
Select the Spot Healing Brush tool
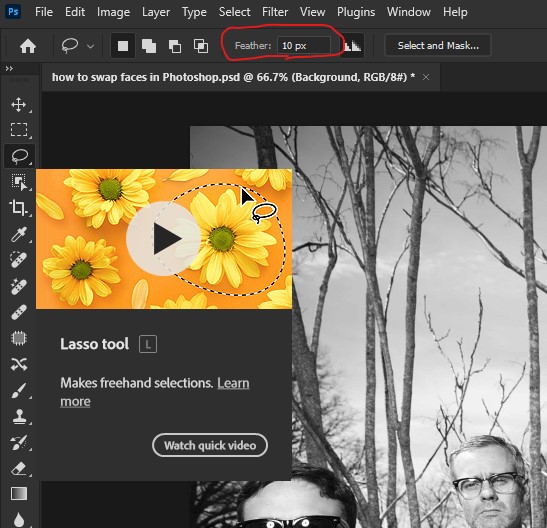click(18, 260)
